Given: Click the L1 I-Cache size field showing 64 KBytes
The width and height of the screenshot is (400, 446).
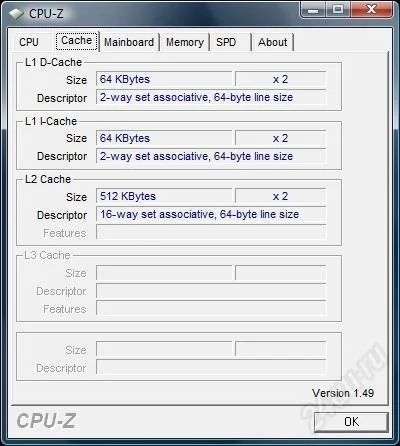Looking at the screenshot, I should click(x=164, y=138).
